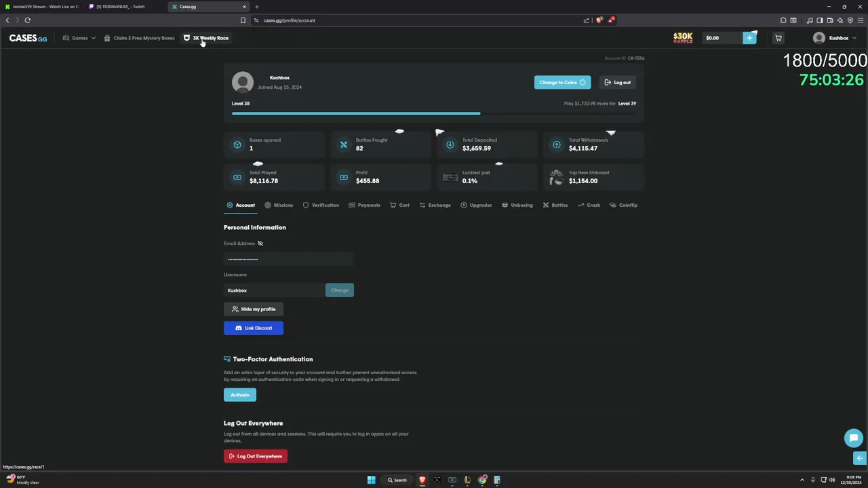Expand the Kushbox user menu

[835, 38]
